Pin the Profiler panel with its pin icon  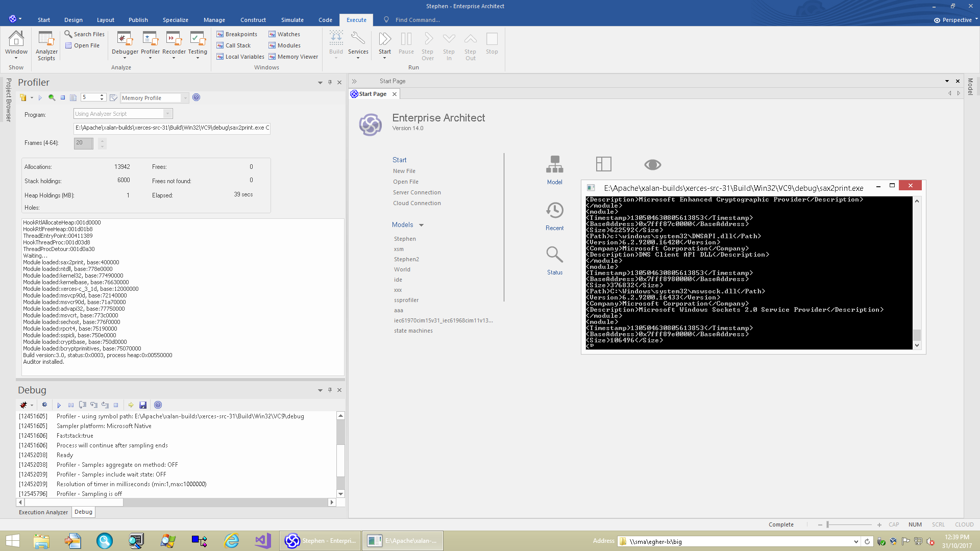tap(330, 82)
